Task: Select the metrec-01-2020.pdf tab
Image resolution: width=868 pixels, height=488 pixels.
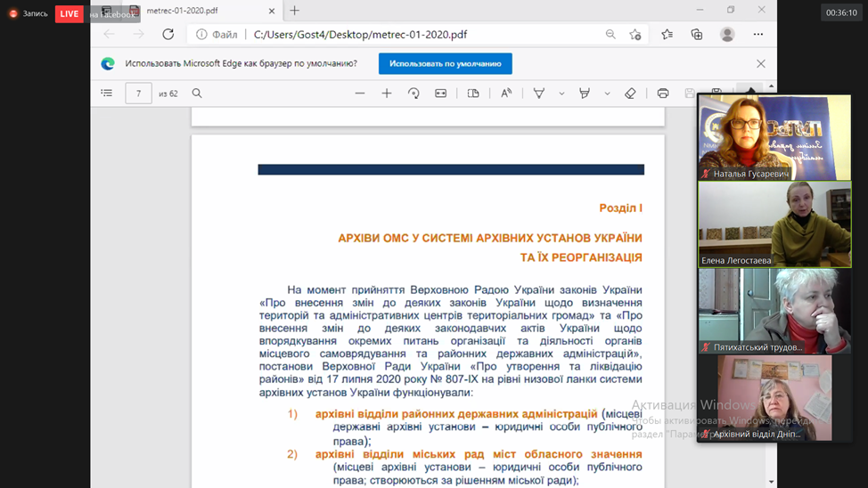Action: click(202, 11)
